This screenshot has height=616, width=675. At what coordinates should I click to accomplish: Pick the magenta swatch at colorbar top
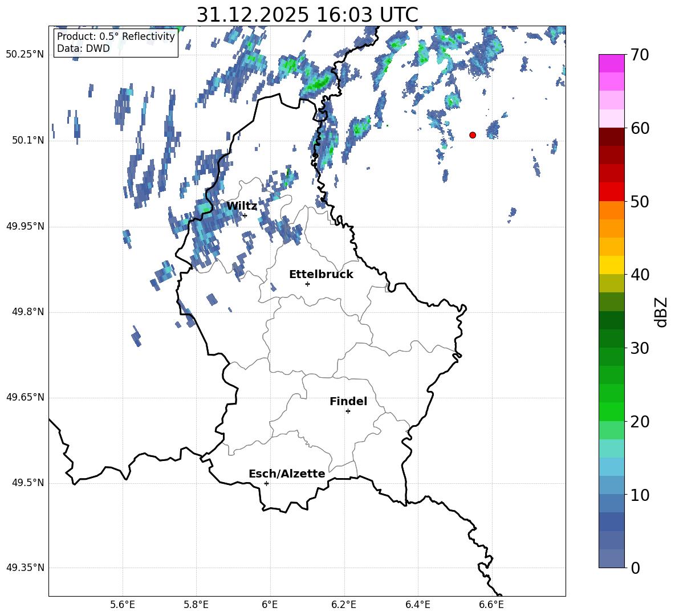[x=612, y=63]
